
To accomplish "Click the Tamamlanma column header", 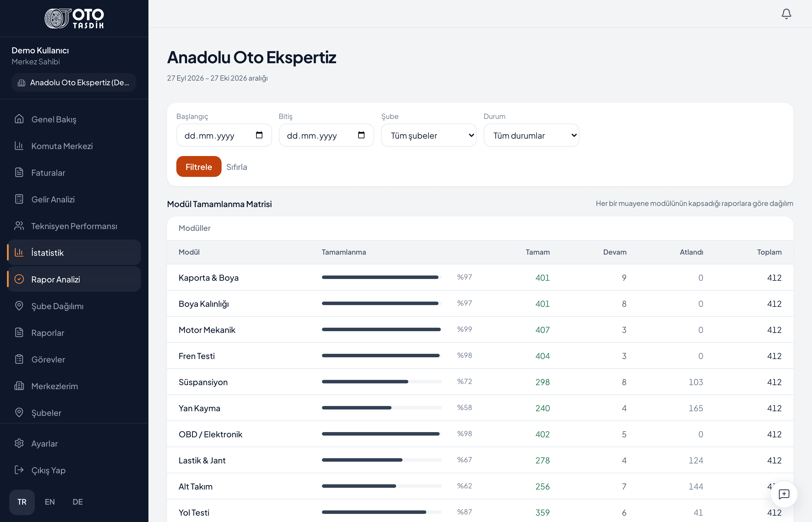I will click(344, 252).
